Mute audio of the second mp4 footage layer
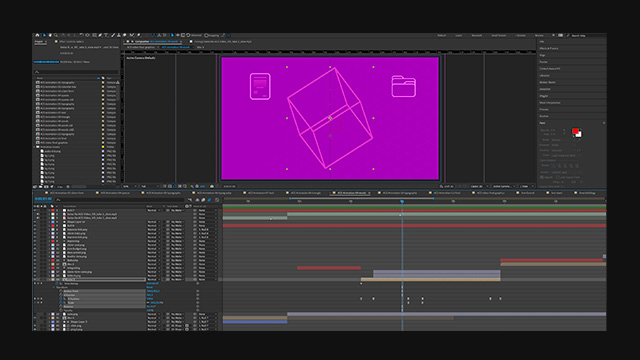Viewport: 640px width, 360px height. [38, 218]
